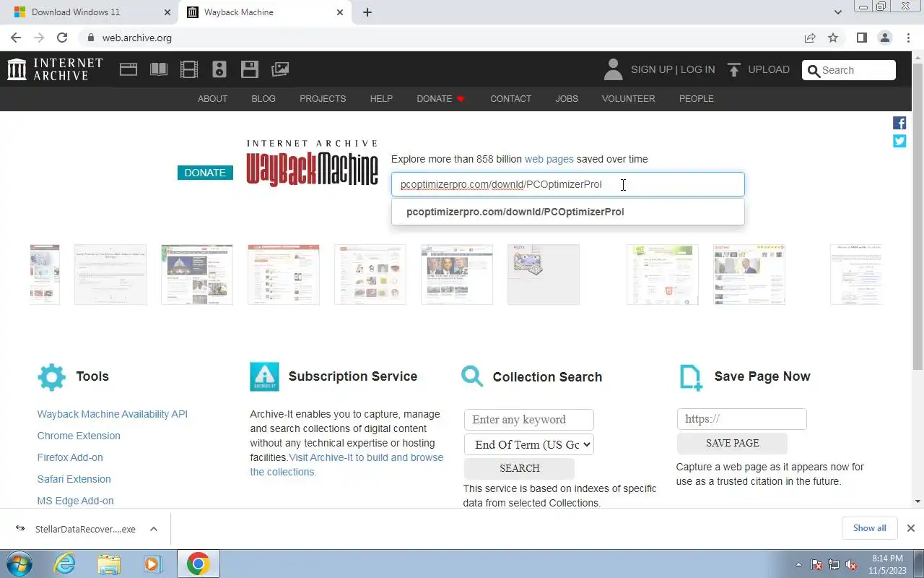The image size is (924, 578).
Task: Click the user avatar icon
Action: click(x=613, y=69)
